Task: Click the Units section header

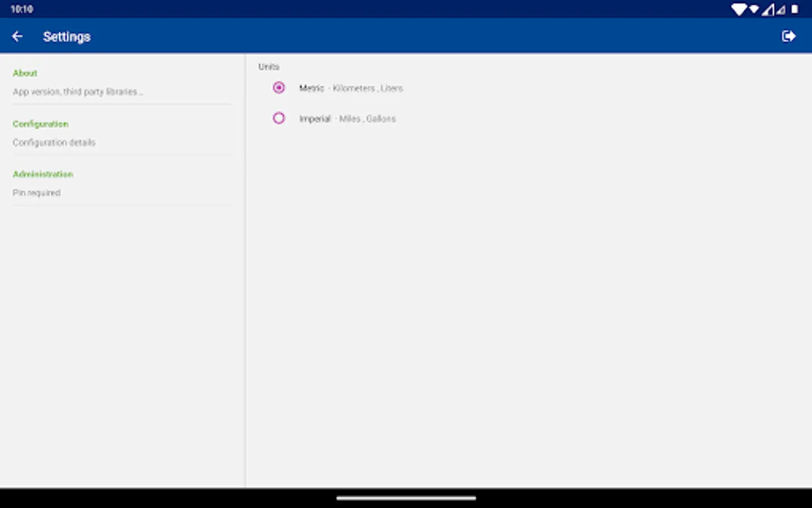Action: (x=268, y=67)
